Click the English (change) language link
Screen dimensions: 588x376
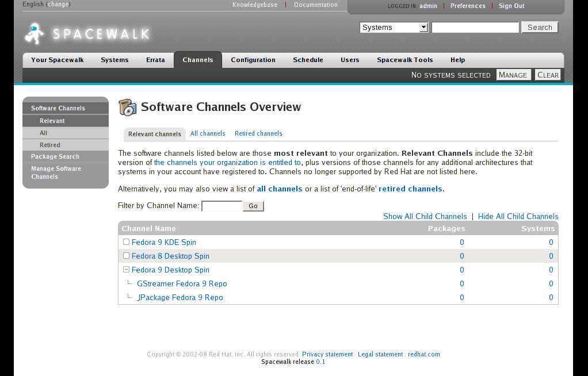pos(47,4)
